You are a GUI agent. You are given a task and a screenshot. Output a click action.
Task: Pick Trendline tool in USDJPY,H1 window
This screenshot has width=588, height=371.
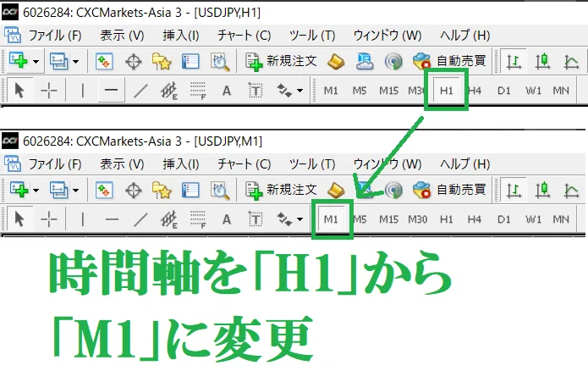(x=140, y=91)
